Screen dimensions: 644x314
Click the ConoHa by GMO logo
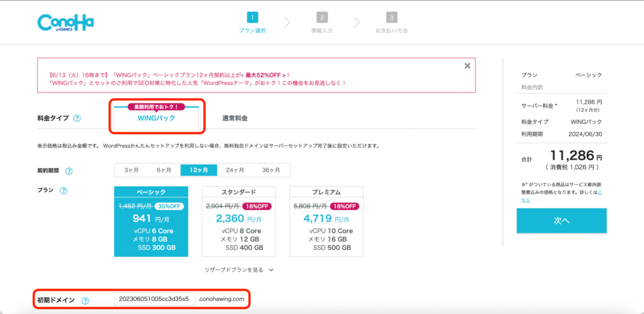point(65,23)
